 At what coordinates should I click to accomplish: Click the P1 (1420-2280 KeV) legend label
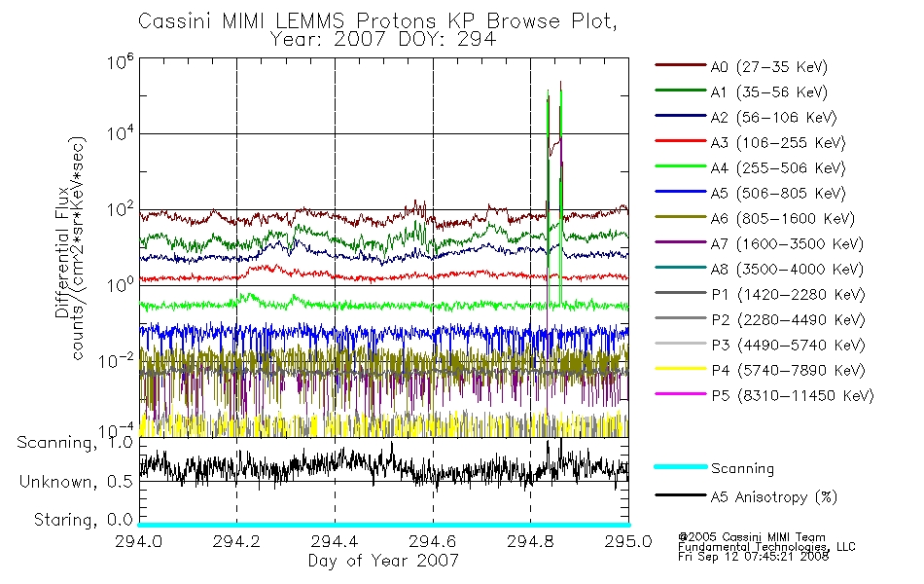click(x=788, y=295)
